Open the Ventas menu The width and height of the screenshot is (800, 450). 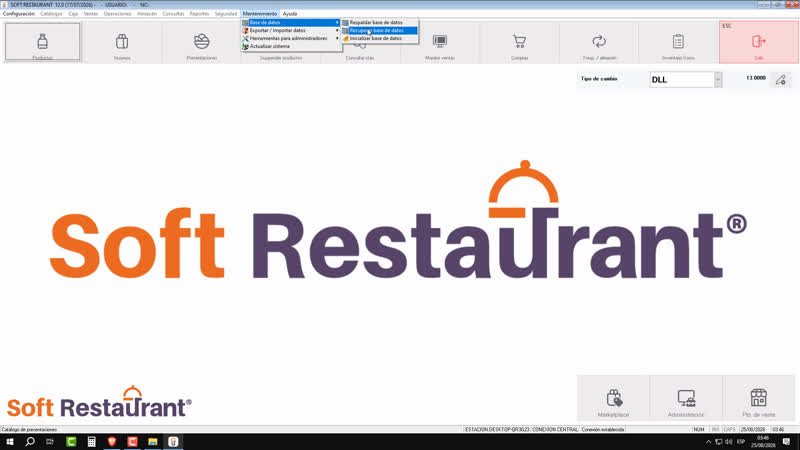[90, 14]
